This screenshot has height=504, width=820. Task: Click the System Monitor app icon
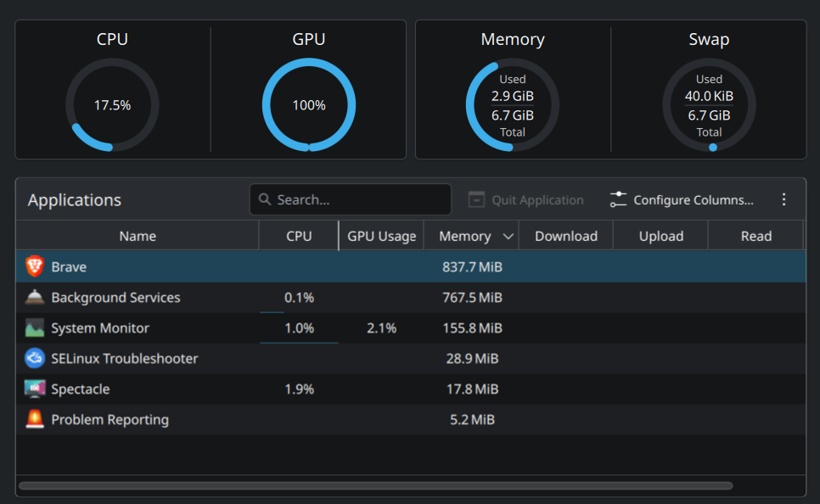pyautogui.click(x=35, y=328)
